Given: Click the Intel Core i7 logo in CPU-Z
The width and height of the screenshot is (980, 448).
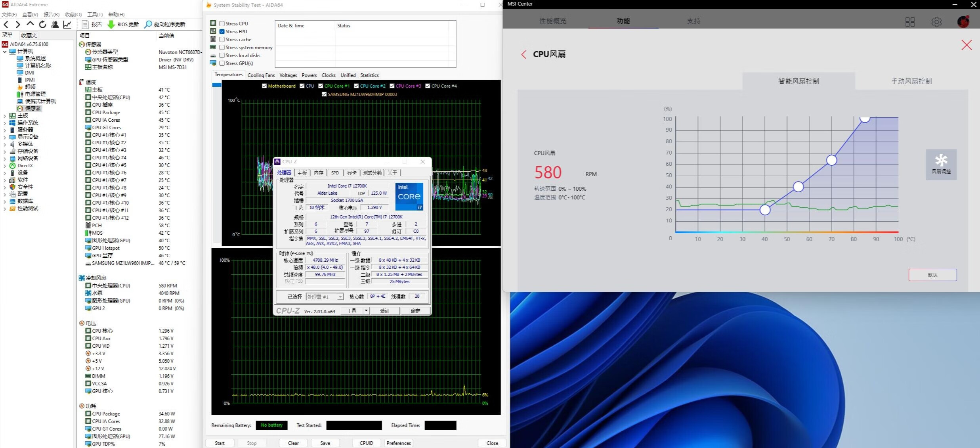Looking at the screenshot, I should click(409, 197).
